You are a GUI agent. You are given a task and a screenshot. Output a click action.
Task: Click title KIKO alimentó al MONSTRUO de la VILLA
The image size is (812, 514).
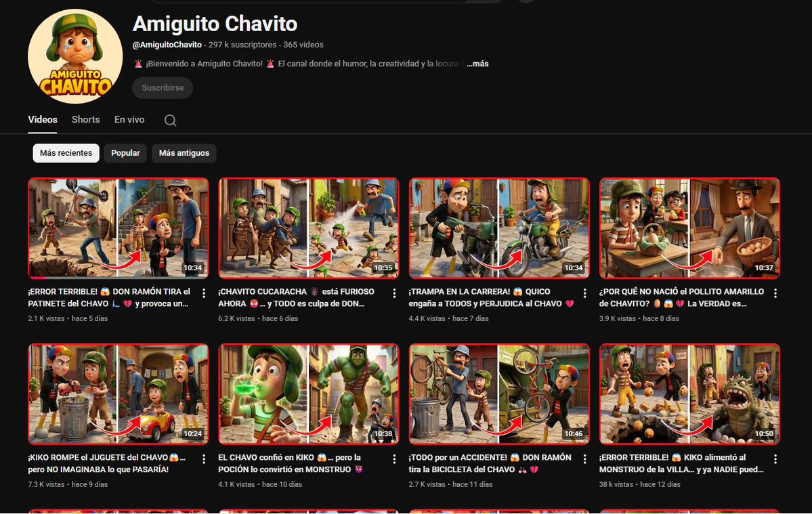coord(681,463)
